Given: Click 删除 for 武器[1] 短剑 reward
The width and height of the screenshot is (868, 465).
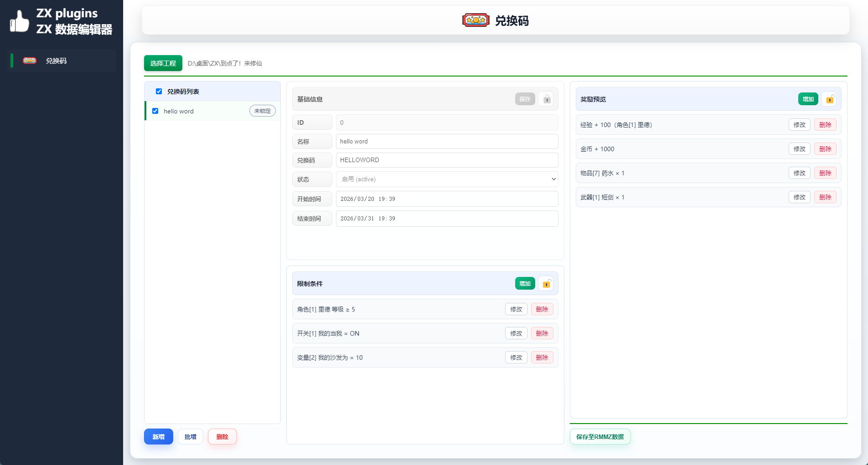Looking at the screenshot, I should [825, 197].
